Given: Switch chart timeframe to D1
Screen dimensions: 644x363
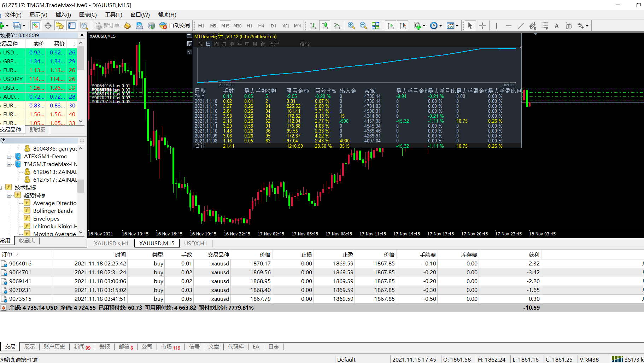Looking at the screenshot, I should coord(274,25).
